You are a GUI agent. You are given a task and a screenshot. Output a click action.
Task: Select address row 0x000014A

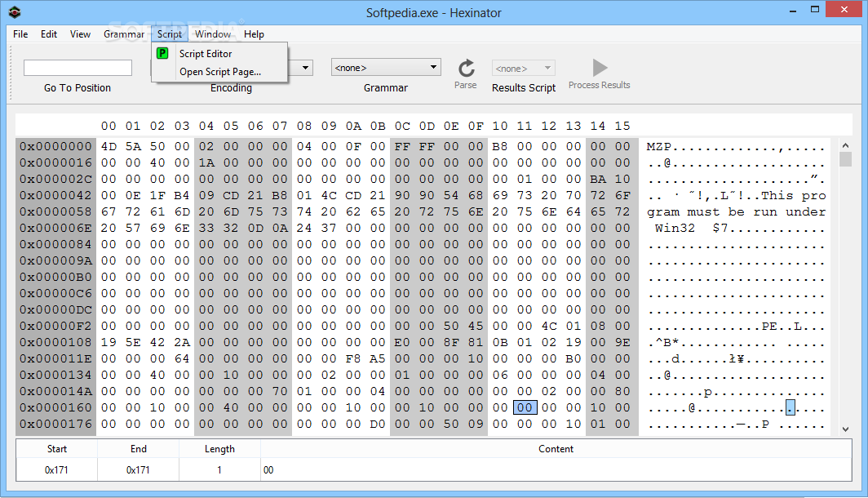click(x=55, y=392)
